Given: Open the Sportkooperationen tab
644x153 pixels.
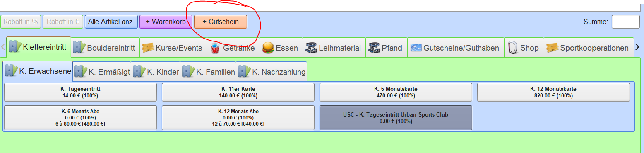Looking at the screenshot, I should pos(589,48).
